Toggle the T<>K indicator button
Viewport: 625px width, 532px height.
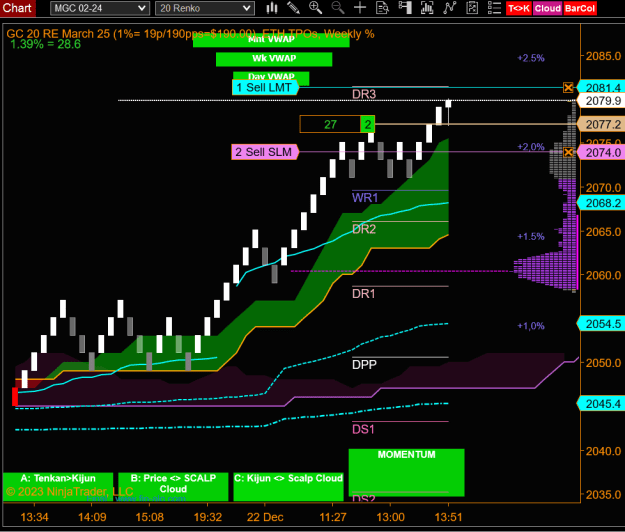click(519, 8)
